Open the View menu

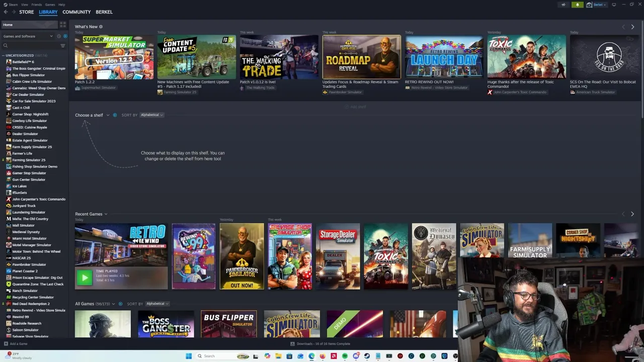point(25,5)
